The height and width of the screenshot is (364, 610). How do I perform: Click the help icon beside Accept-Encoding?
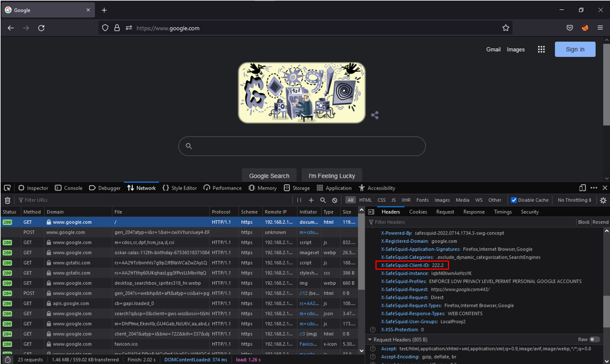(373, 357)
